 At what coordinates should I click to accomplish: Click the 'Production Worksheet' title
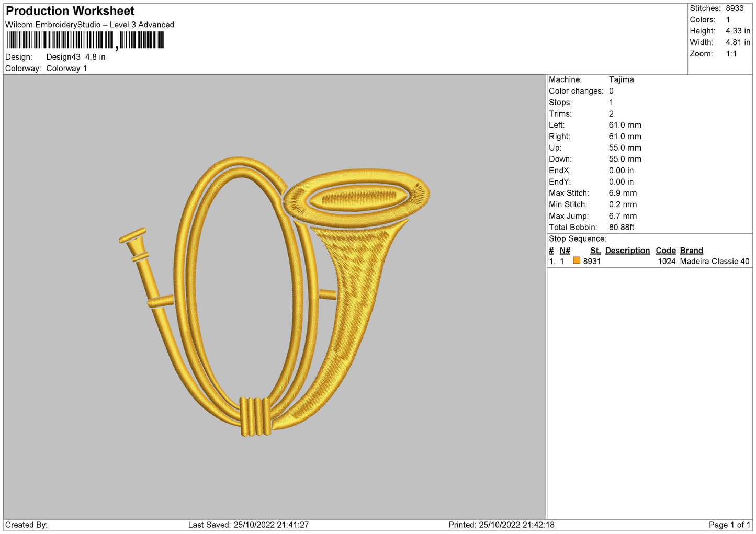point(70,11)
